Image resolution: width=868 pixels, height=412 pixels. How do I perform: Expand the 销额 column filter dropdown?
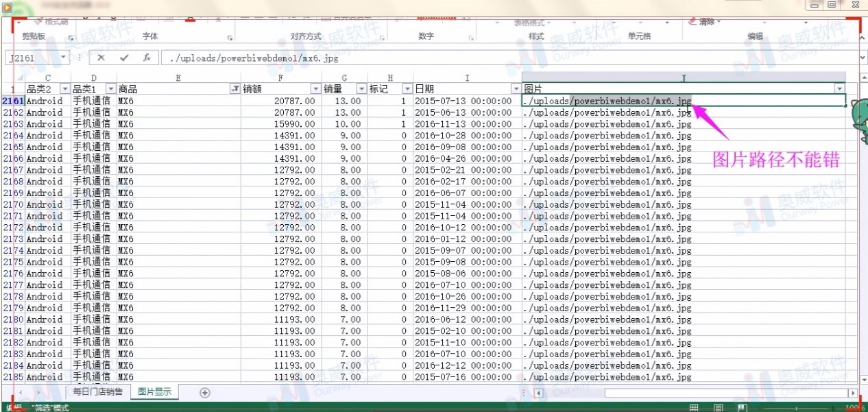click(316, 88)
